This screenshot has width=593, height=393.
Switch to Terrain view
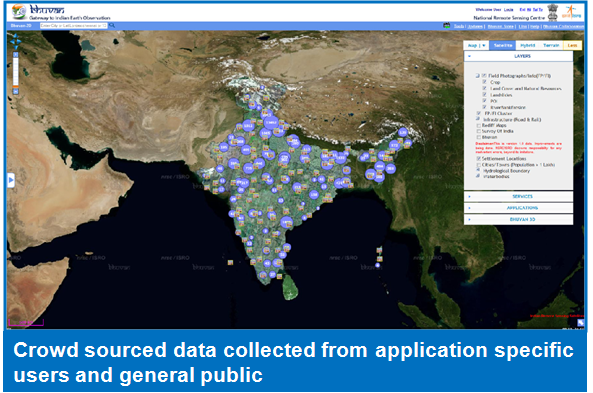[x=551, y=45]
